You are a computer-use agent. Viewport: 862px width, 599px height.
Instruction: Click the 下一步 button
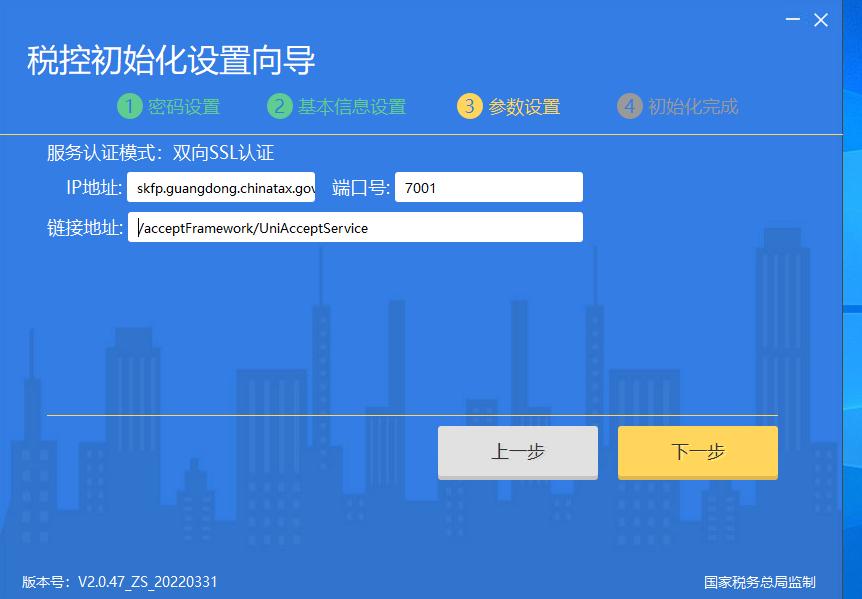(x=697, y=452)
